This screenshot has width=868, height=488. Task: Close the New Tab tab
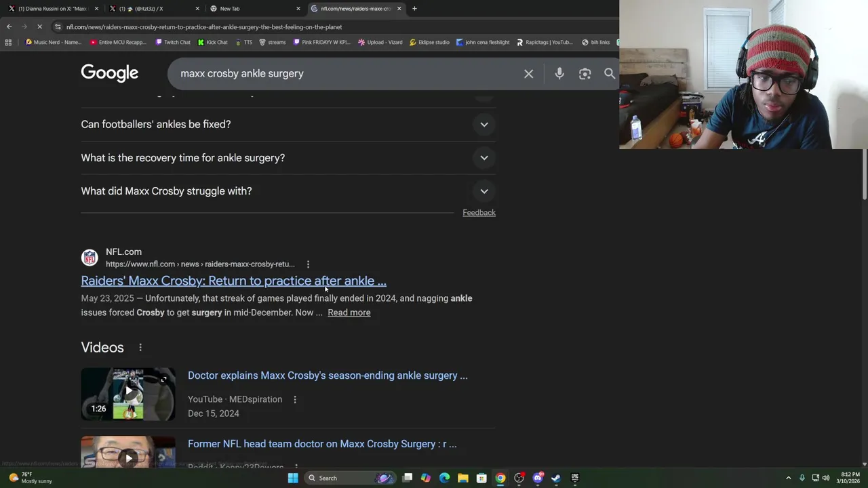click(x=298, y=8)
